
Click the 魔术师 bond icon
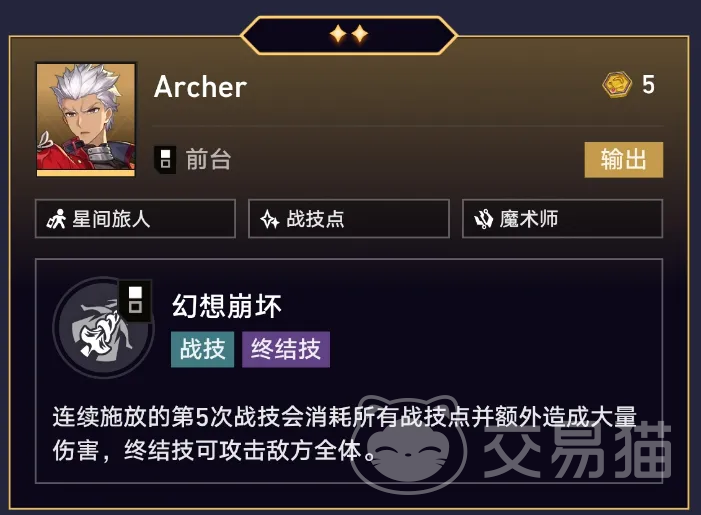coord(483,219)
